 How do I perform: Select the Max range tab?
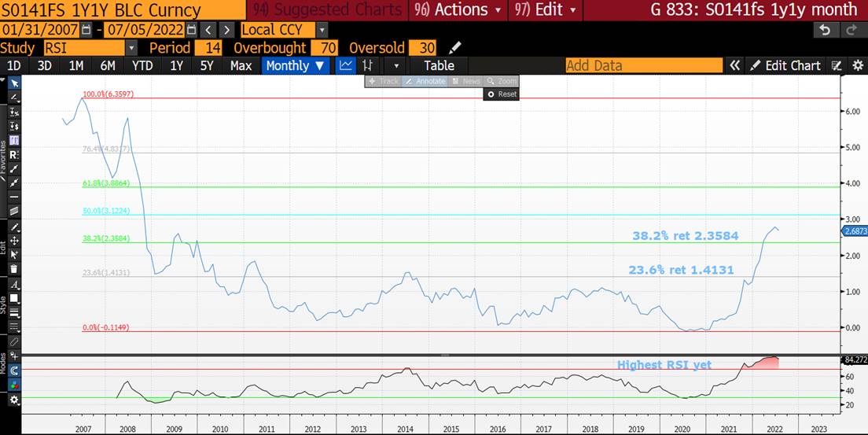[x=241, y=65]
